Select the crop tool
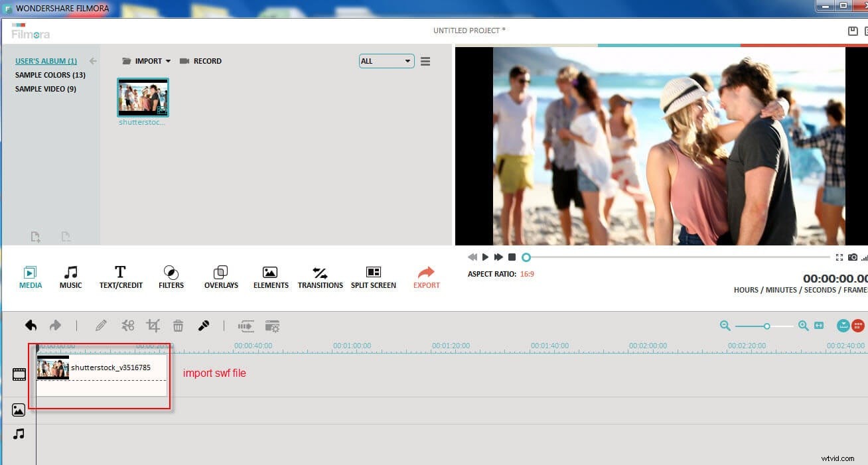This screenshot has width=868, height=465. tap(153, 325)
